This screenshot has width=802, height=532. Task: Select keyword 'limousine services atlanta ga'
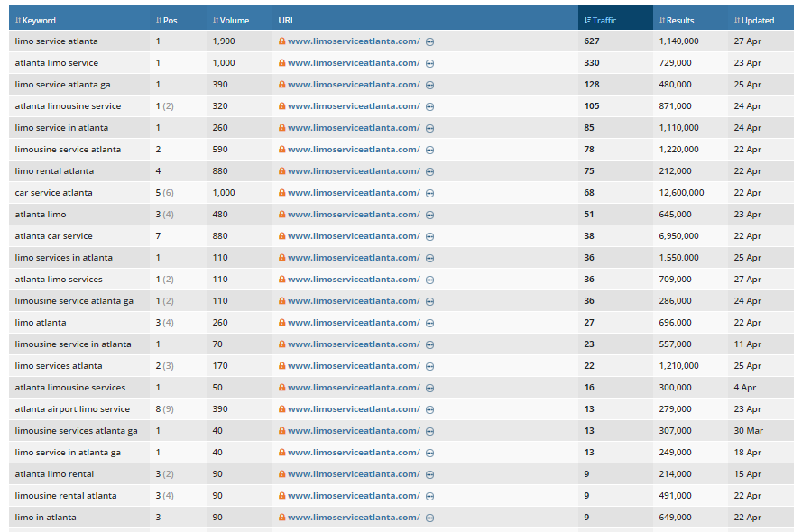(76, 431)
